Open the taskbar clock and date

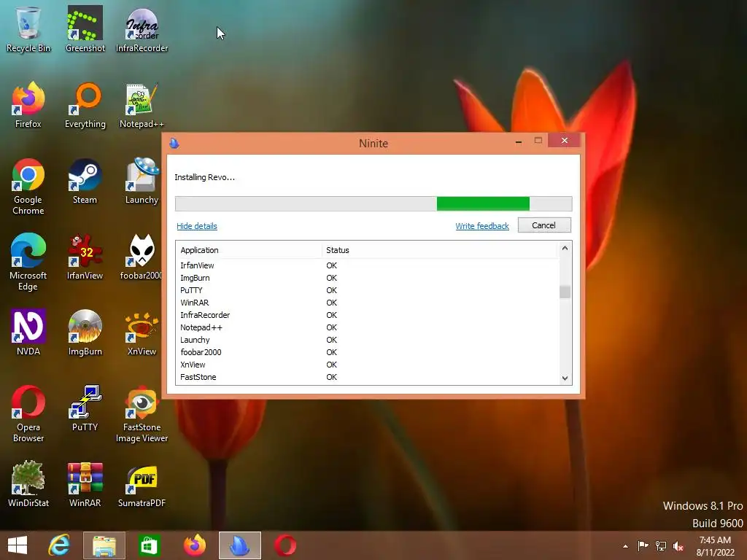(715, 546)
